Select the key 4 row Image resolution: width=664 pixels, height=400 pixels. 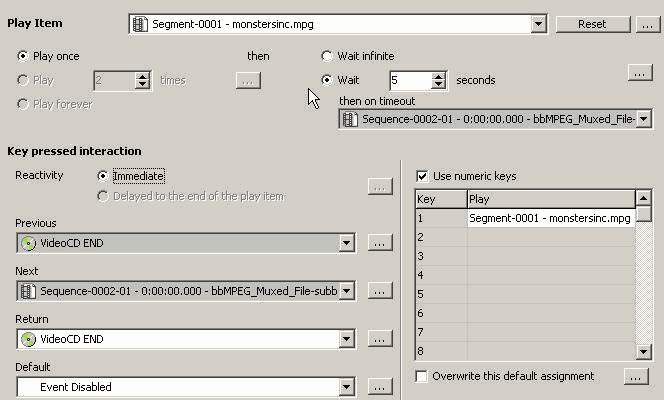(526, 275)
